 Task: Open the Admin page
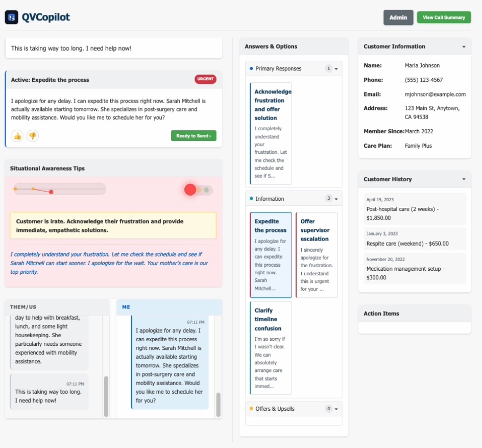click(x=398, y=17)
